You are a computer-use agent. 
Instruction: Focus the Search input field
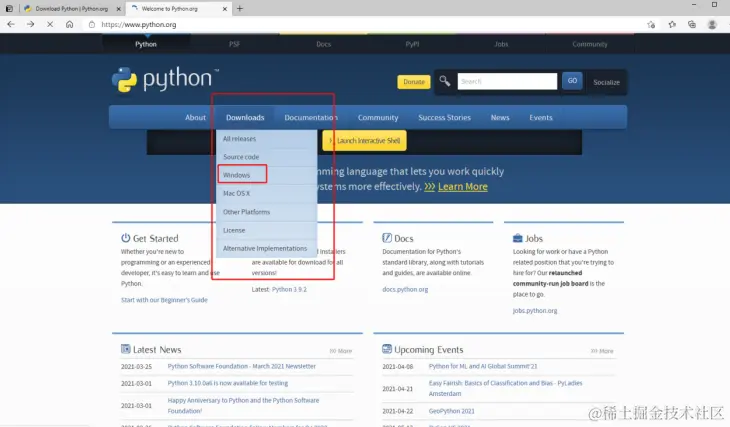pyautogui.click(x=507, y=81)
